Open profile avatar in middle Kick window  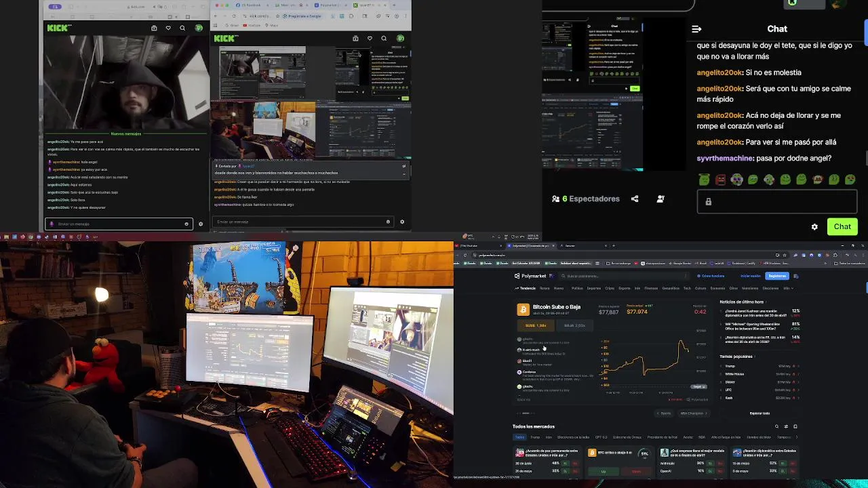point(401,38)
